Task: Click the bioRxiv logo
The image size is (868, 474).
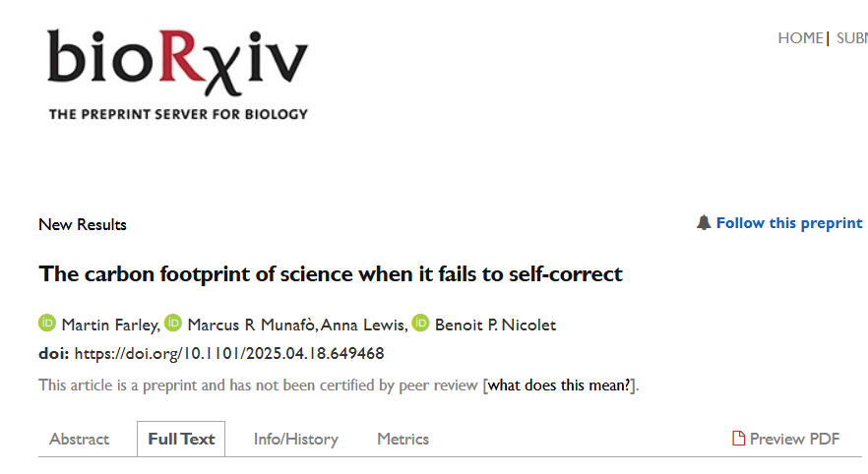Action: (178, 74)
